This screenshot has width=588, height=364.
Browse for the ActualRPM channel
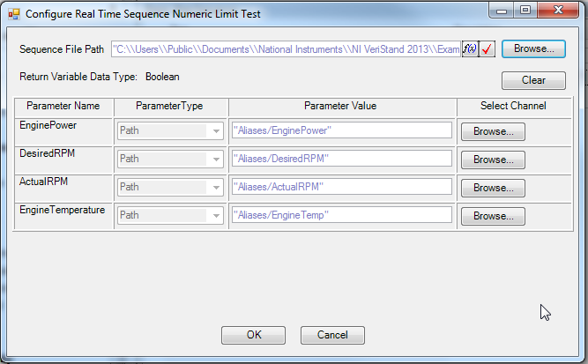tap(493, 188)
